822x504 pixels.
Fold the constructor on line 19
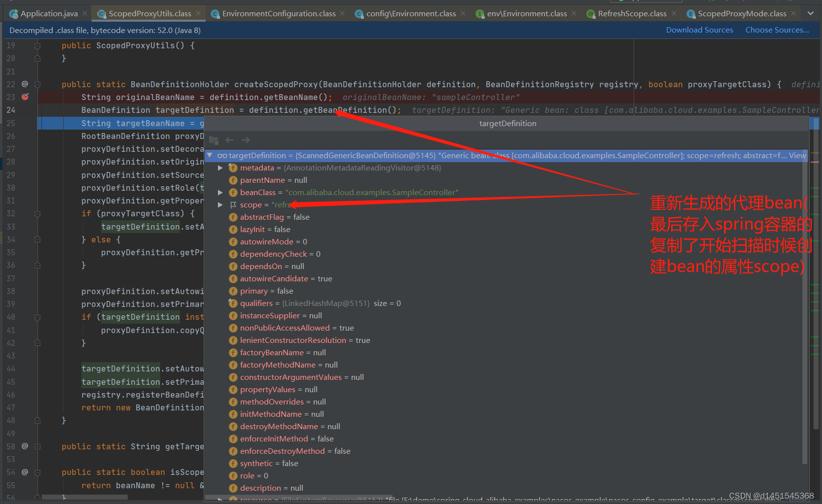click(37, 45)
